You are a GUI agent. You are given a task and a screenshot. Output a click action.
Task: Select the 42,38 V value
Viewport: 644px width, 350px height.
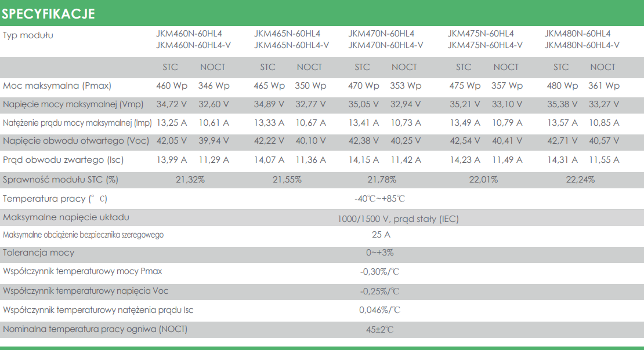point(363,141)
